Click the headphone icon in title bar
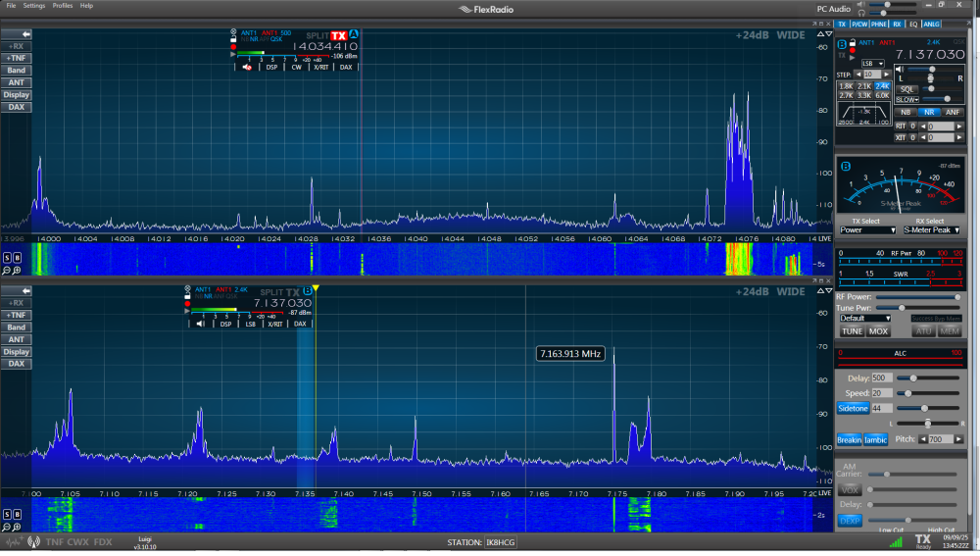The image size is (980, 556). coord(861,13)
